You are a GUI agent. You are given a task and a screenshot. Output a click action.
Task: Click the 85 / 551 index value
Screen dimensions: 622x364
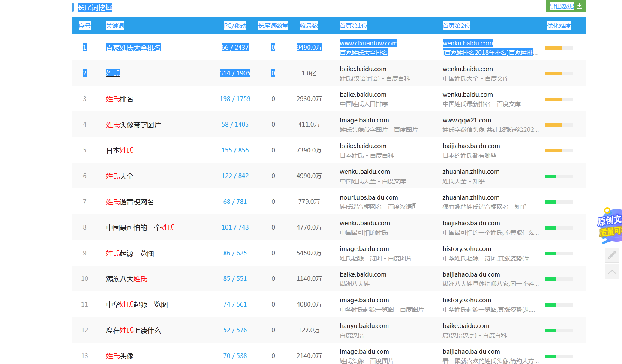click(x=235, y=279)
